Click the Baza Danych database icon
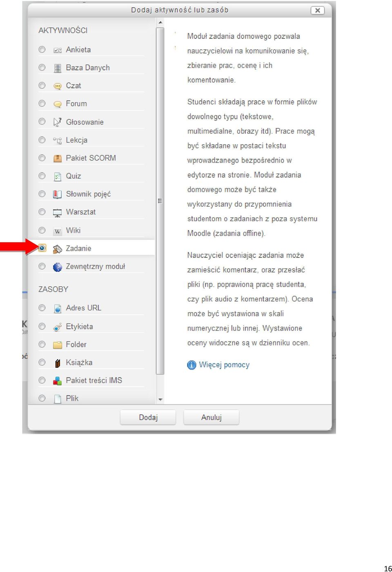 click(58, 68)
